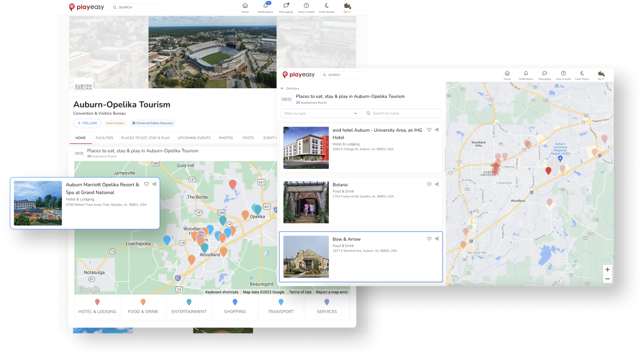Click the Gold member badge

pos(115,123)
